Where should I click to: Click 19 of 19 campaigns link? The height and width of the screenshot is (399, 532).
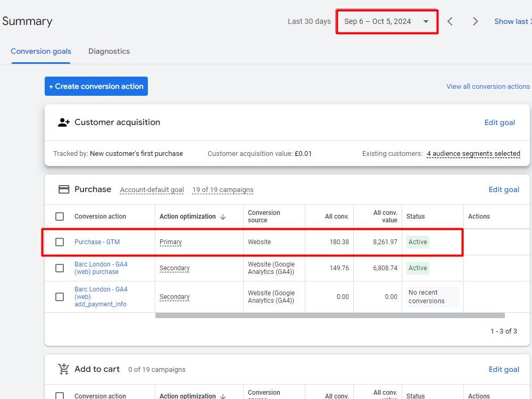pos(222,190)
